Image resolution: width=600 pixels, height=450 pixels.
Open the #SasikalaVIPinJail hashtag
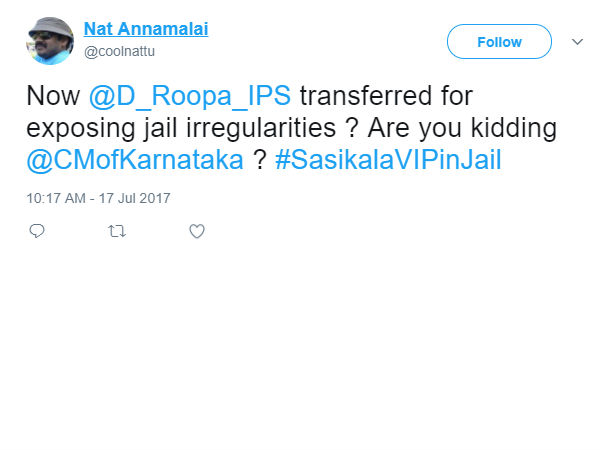387,159
